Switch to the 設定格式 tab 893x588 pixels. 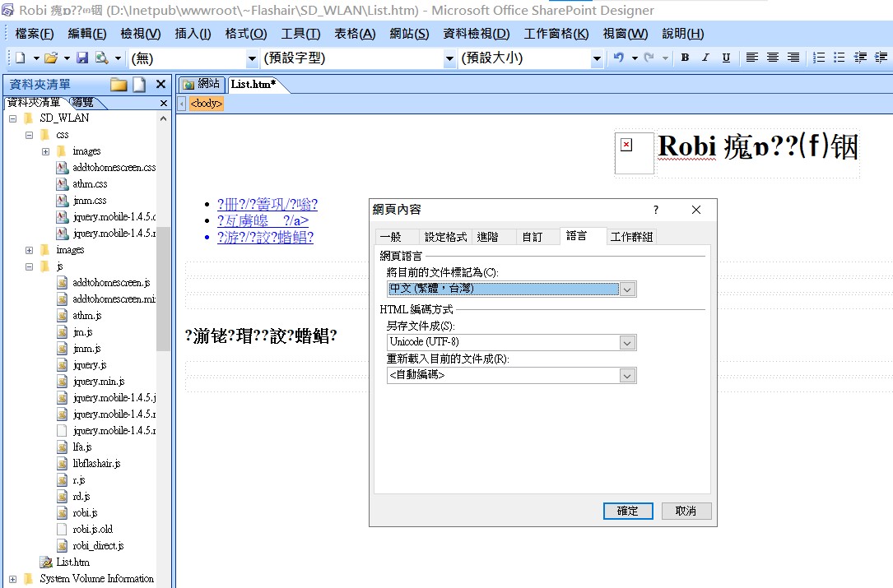(x=445, y=237)
